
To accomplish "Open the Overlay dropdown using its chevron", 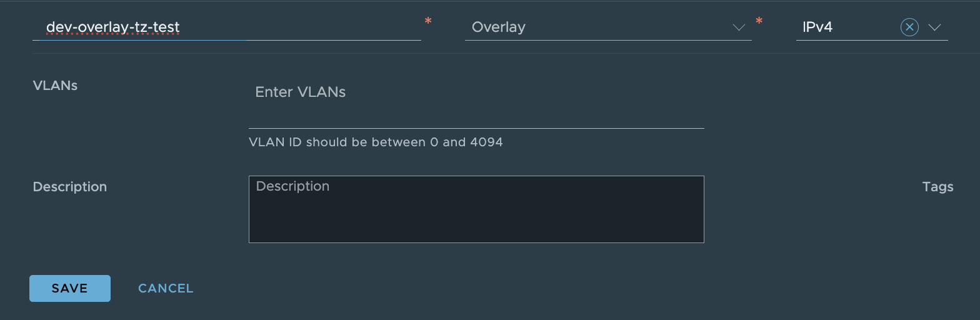I will click(739, 27).
